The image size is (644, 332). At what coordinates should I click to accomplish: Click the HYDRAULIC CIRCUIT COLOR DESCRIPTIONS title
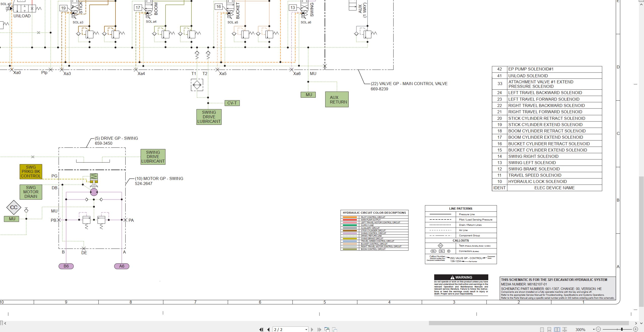[x=374, y=213]
